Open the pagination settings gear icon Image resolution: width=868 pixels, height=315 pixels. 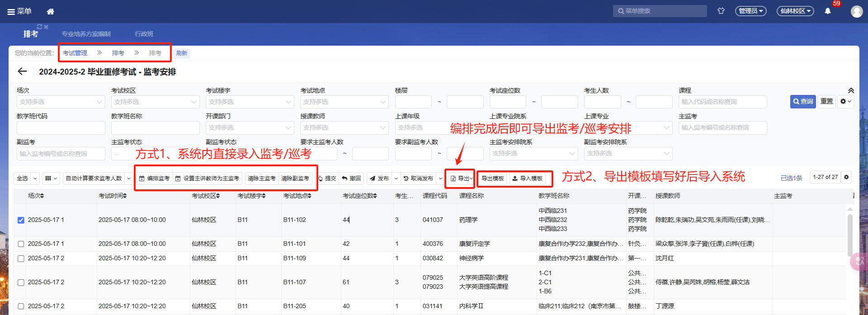(846, 177)
